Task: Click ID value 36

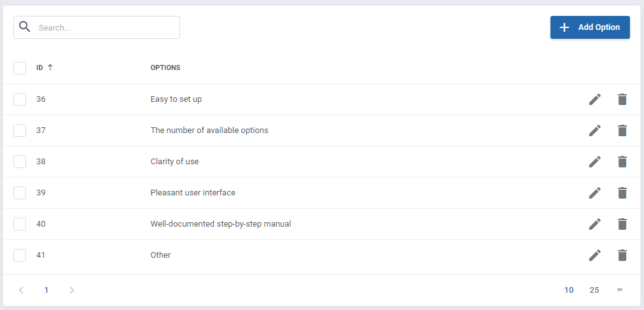Action: tap(41, 99)
